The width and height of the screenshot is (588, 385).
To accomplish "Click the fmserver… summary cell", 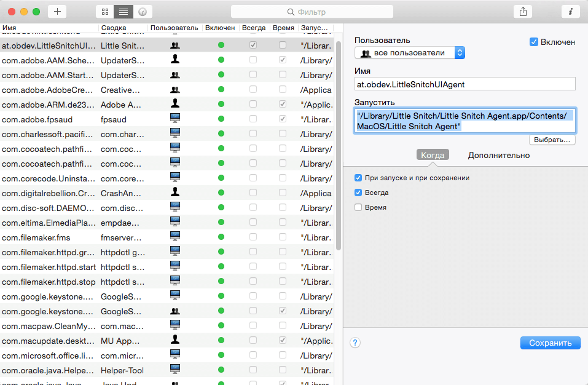I will coord(120,237).
